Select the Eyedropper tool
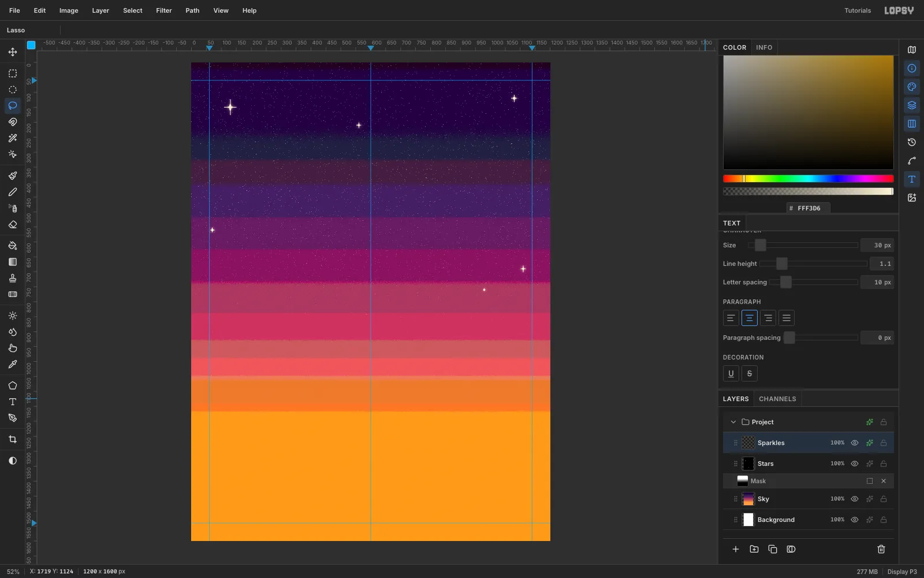Screen dimensions: 924x578 tap(13, 364)
